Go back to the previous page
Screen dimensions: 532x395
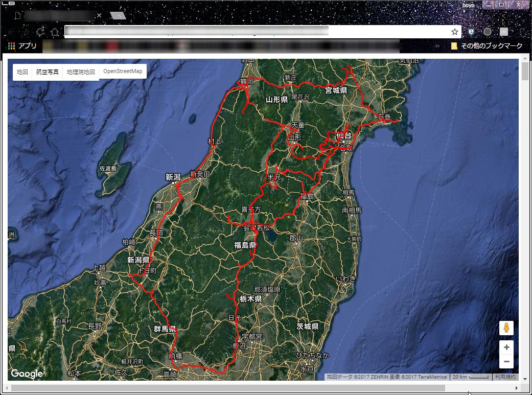click(12, 32)
